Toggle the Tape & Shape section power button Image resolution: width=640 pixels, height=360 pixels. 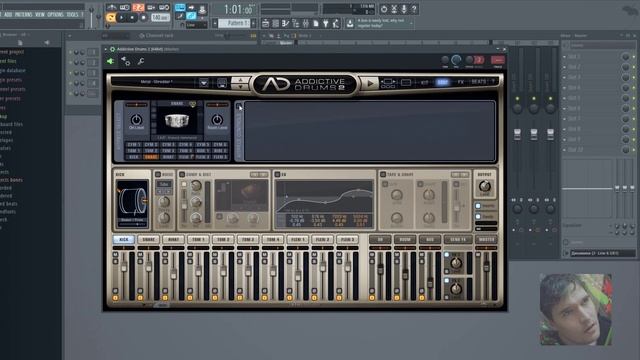click(383, 174)
